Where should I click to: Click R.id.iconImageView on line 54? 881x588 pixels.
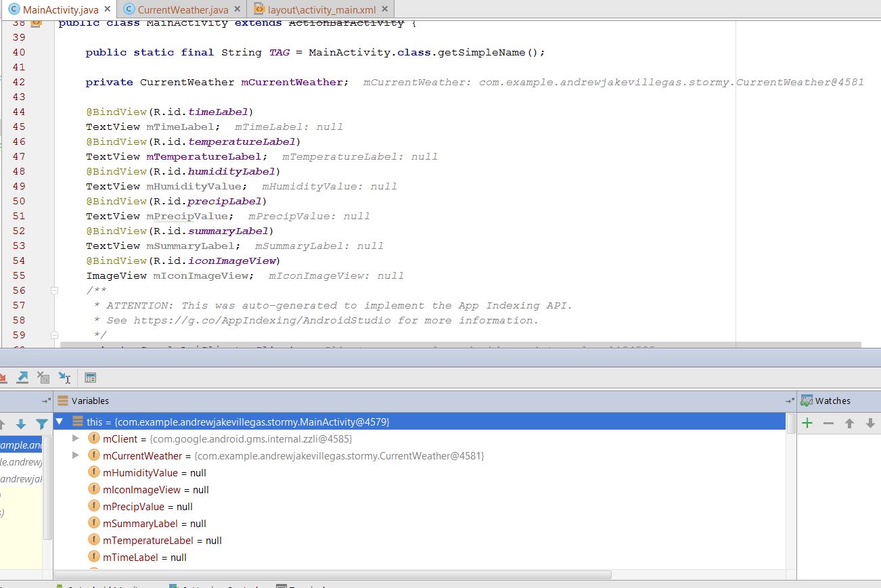click(x=214, y=261)
